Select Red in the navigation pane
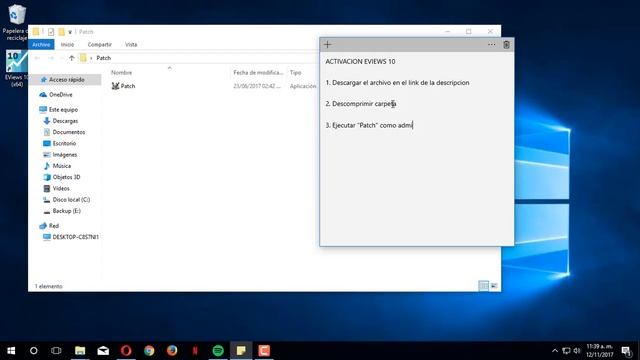 (53, 226)
